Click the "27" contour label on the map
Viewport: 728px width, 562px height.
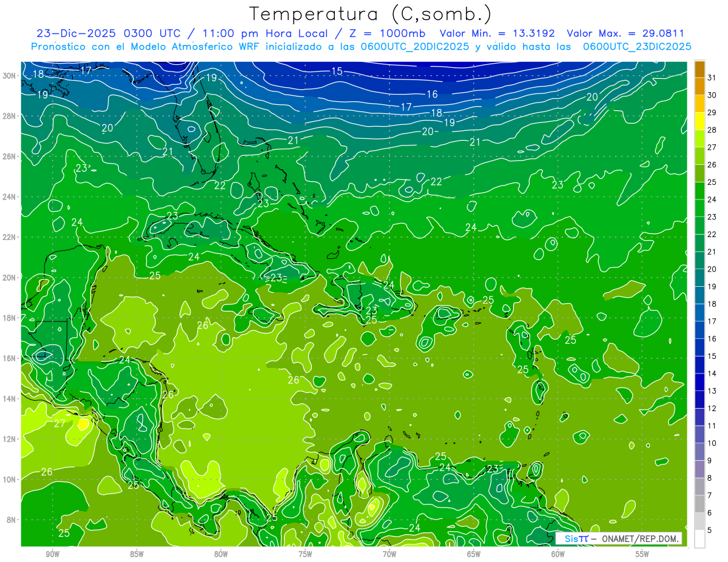tap(59, 423)
